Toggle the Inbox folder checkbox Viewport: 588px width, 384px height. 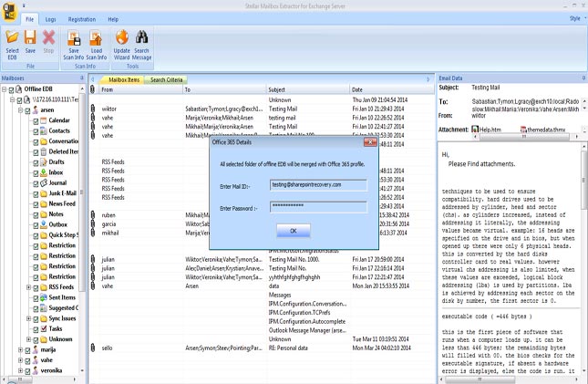[x=36, y=173]
